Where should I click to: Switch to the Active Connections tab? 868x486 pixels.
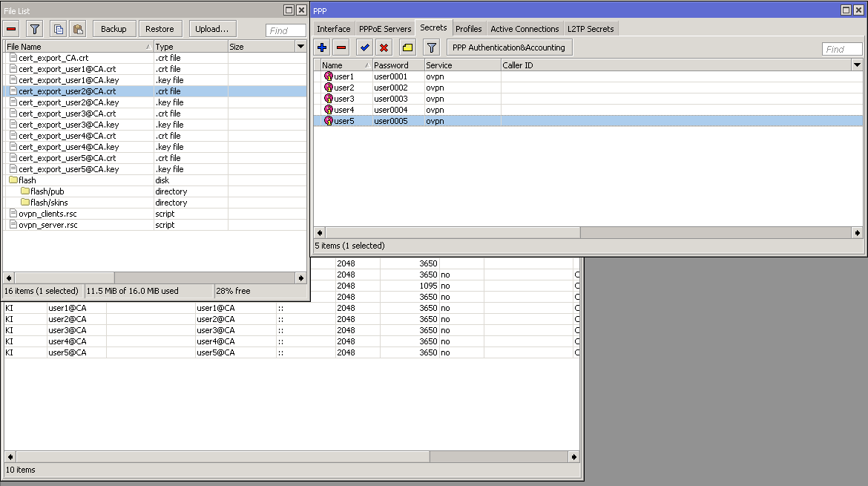pos(525,28)
